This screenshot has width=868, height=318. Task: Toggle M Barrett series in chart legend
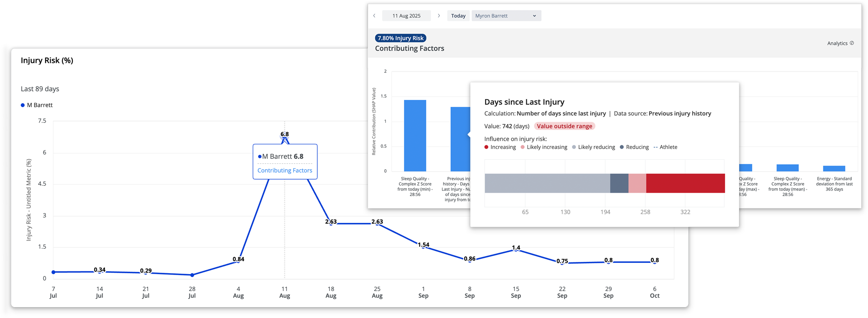tap(37, 105)
